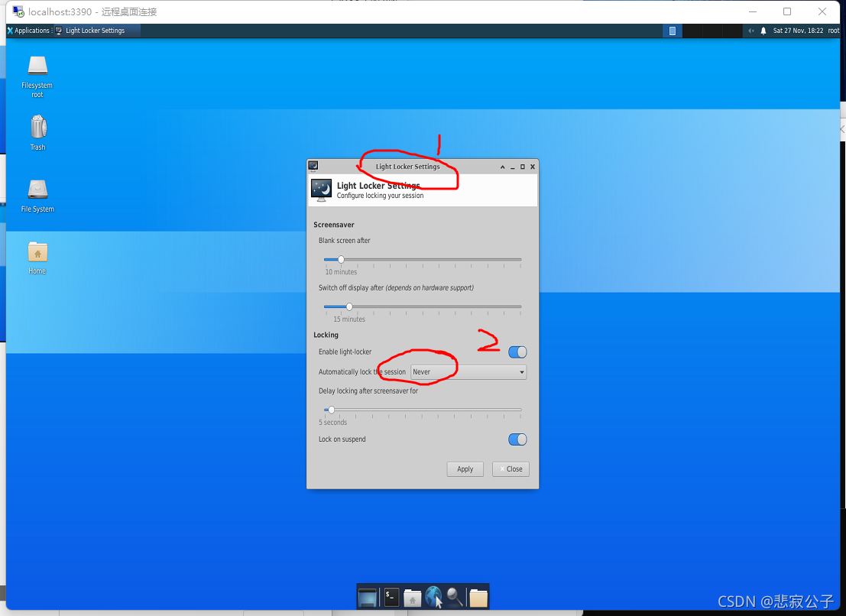Select the second workspace in switcher
The image size is (846, 616).
point(692,31)
